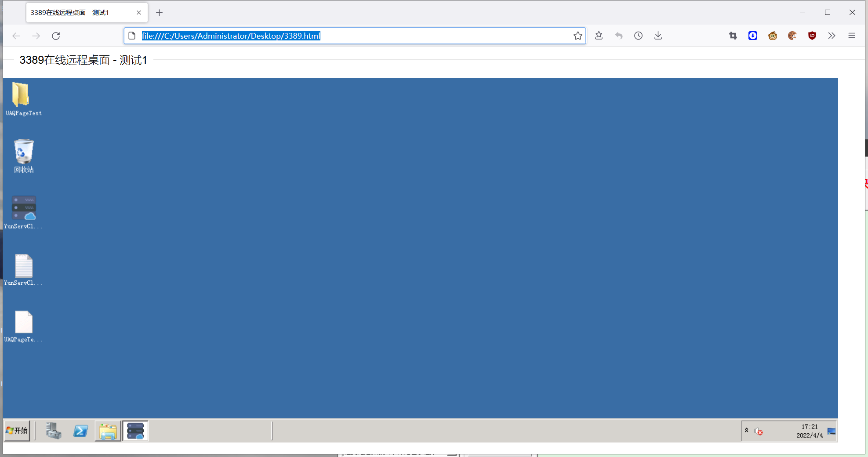Image resolution: width=868 pixels, height=457 pixels.
Task: Focus the address bar URL field
Action: (355, 36)
